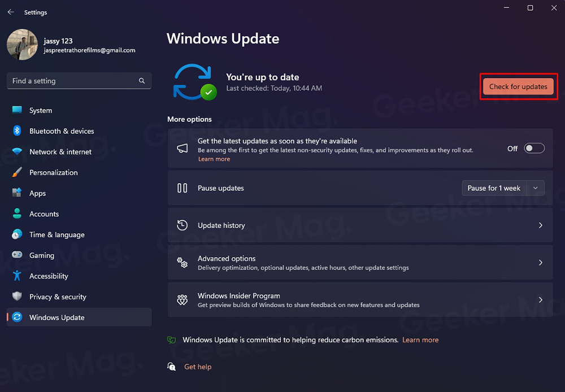The height and width of the screenshot is (392, 565).
Task: Click the search magnifier icon
Action: click(142, 81)
